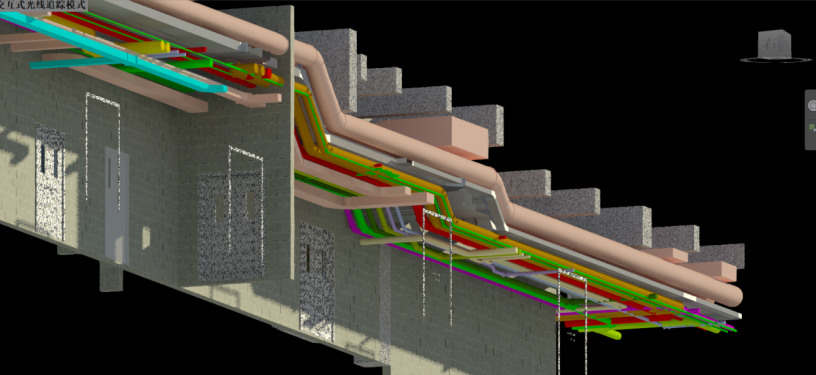The height and width of the screenshot is (375, 816).
Task: Select the narrow speckled door in the lower wall
Action: [x=316, y=282]
